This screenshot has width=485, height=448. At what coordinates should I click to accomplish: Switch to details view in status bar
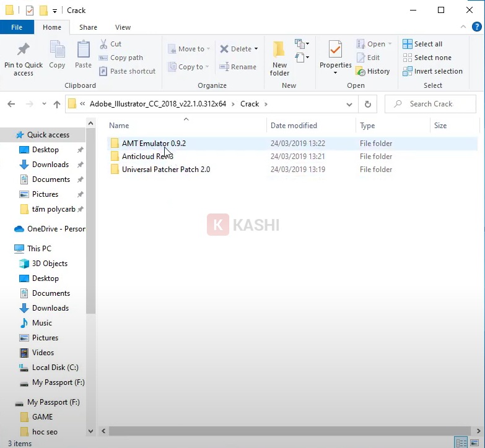(x=461, y=442)
